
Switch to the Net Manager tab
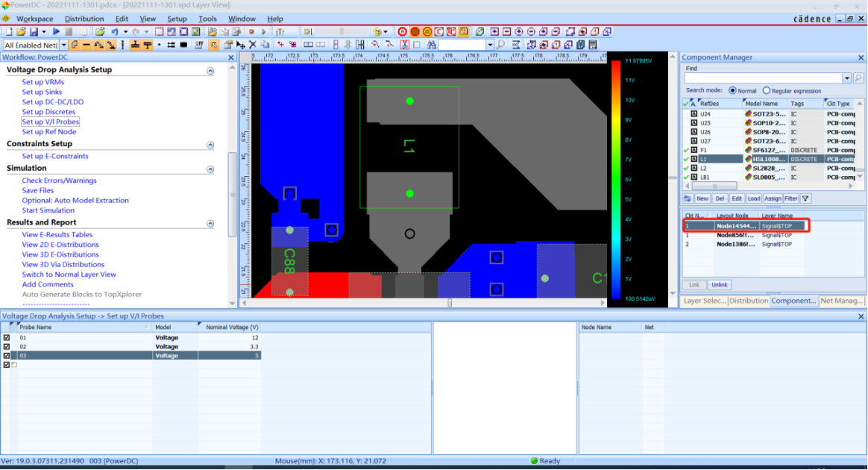tap(841, 301)
